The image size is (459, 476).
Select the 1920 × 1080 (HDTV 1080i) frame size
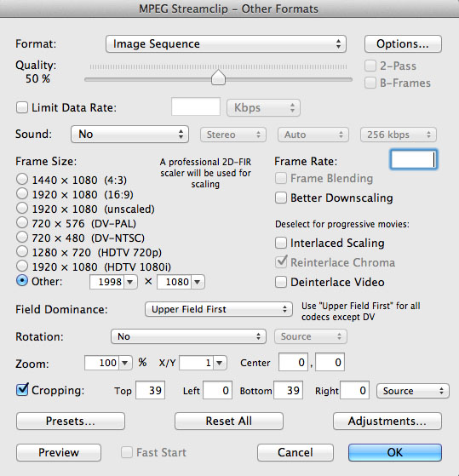(22, 266)
